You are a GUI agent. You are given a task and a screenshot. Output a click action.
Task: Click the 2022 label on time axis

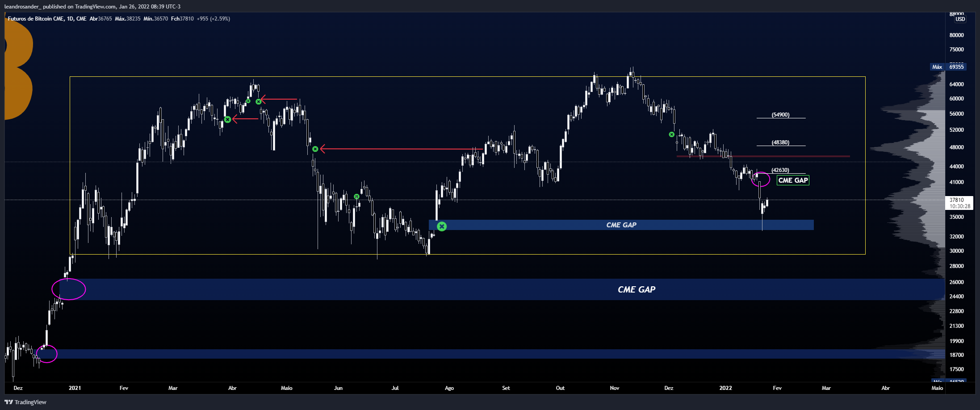tap(725, 388)
